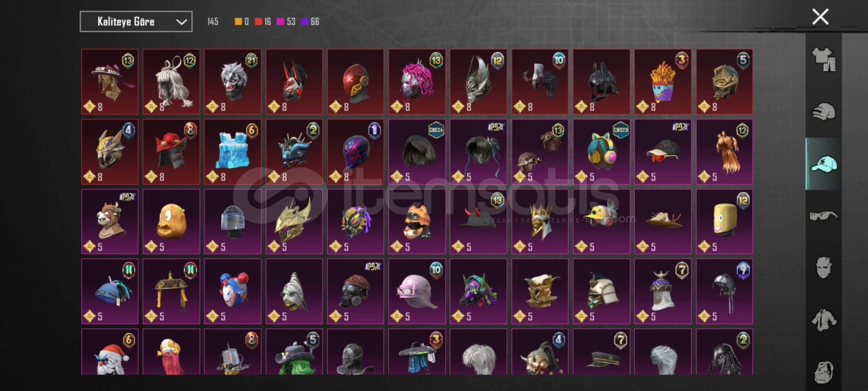The width and height of the screenshot is (868, 391).
Task: Open the Kaliteye Göre sort dropdown
Action: coord(136,22)
